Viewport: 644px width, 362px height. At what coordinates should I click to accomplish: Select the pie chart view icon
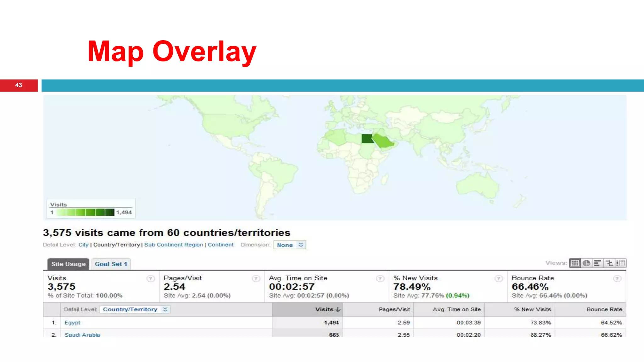[586, 263]
